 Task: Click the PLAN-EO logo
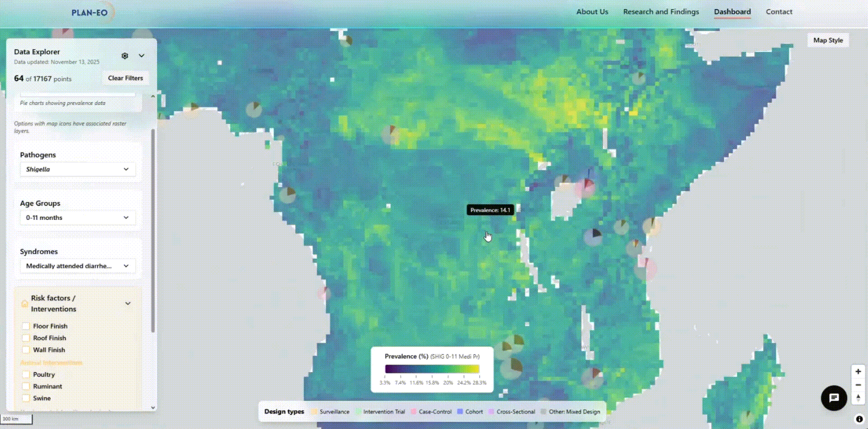coord(90,13)
